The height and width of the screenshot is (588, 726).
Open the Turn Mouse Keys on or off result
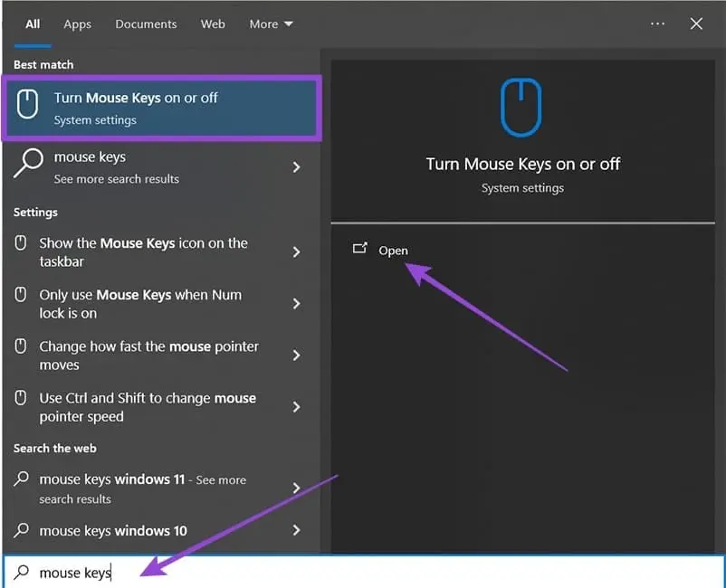pyautogui.click(x=163, y=108)
